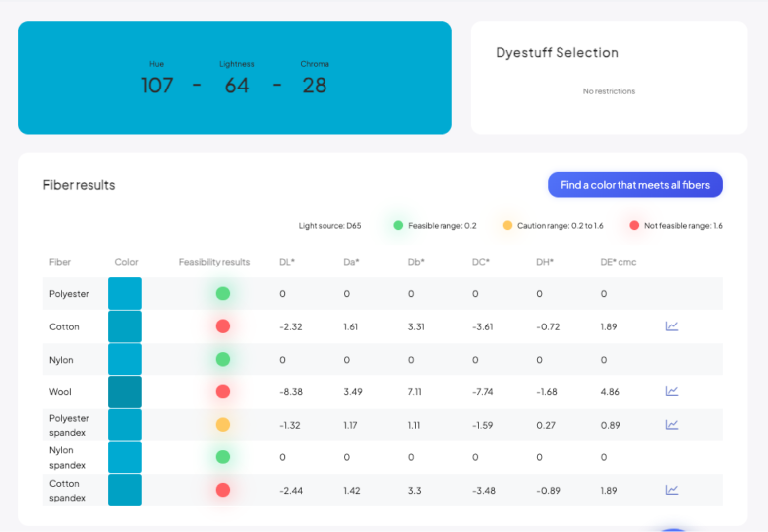This screenshot has height=532, width=768.
Task: Click the DE* cmc column header
Action: coord(620,262)
